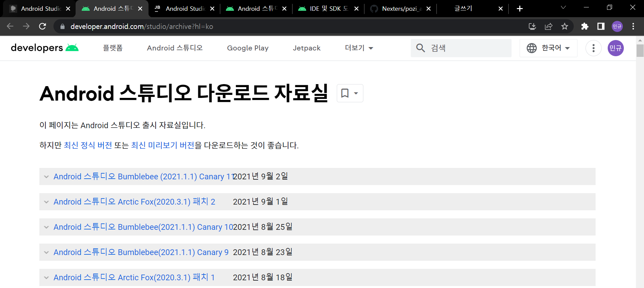
Task: Close the active Android 스튜디오 tab
Action: coord(140,9)
